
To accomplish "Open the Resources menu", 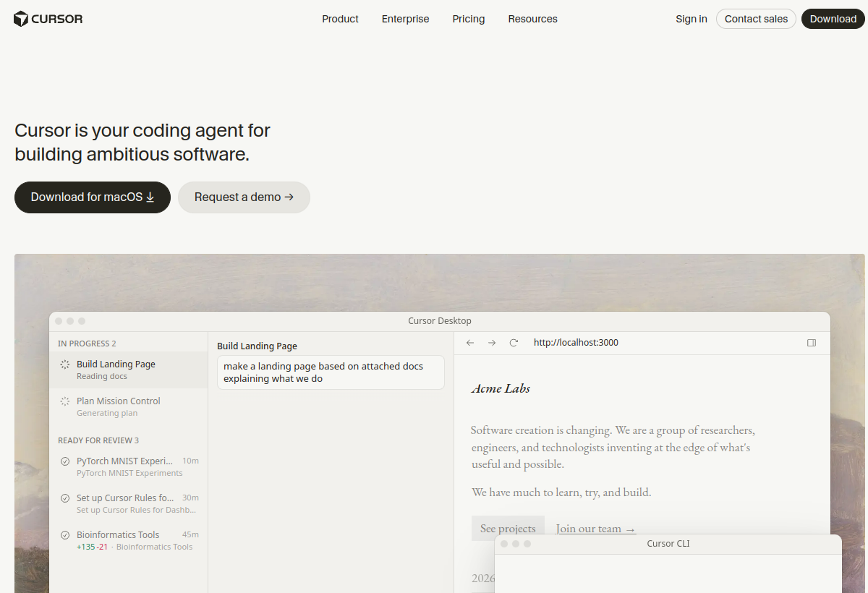I will 532,19.
